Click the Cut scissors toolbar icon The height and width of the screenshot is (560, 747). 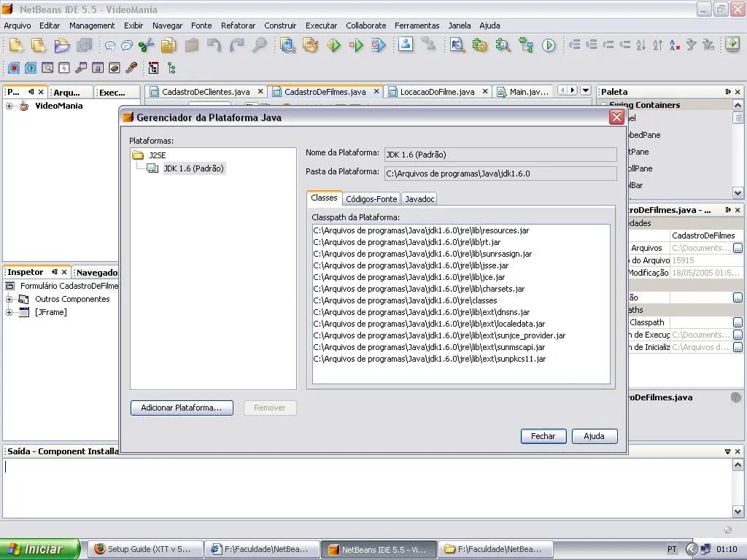(146, 45)
